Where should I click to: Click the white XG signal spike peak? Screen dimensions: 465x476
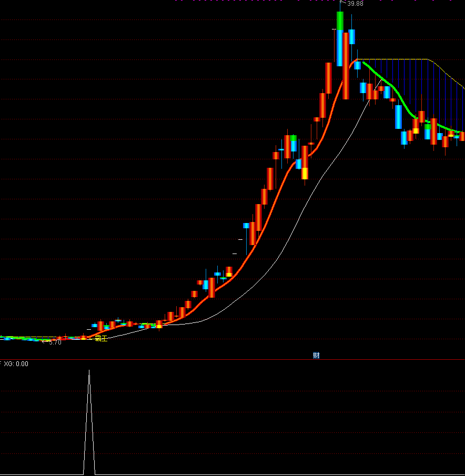point(89,371)
